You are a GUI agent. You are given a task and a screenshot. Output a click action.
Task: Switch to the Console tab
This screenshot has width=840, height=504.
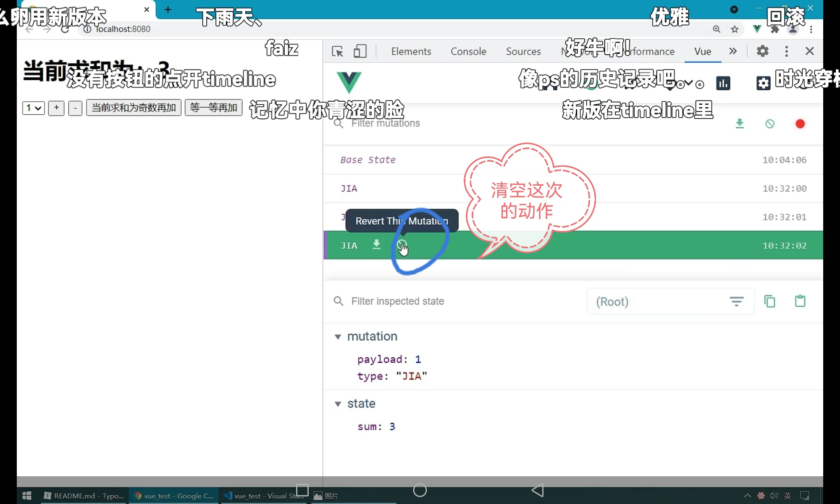pyautogui.click(x=468, y=51)
